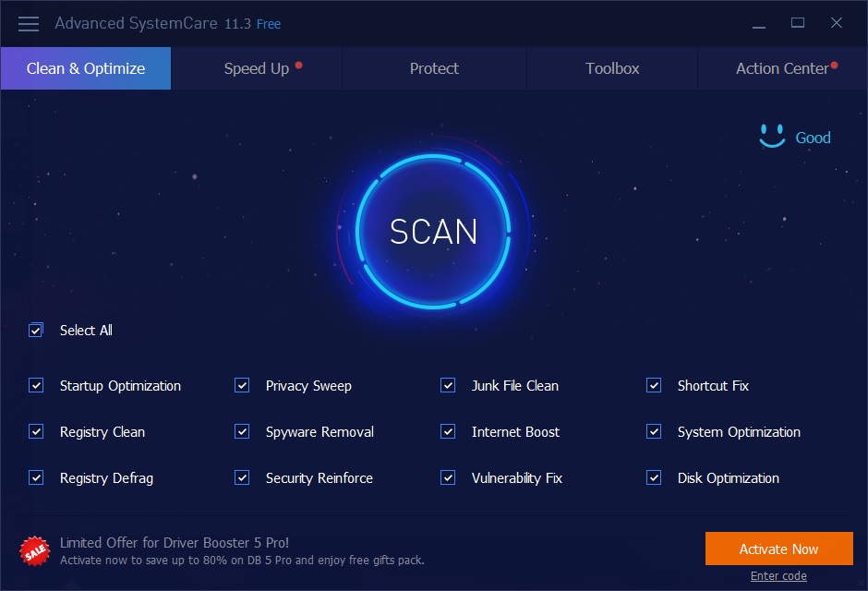Uncheck Privacy Sweep option
Screen dimensions: 868x591
(242, 385)
